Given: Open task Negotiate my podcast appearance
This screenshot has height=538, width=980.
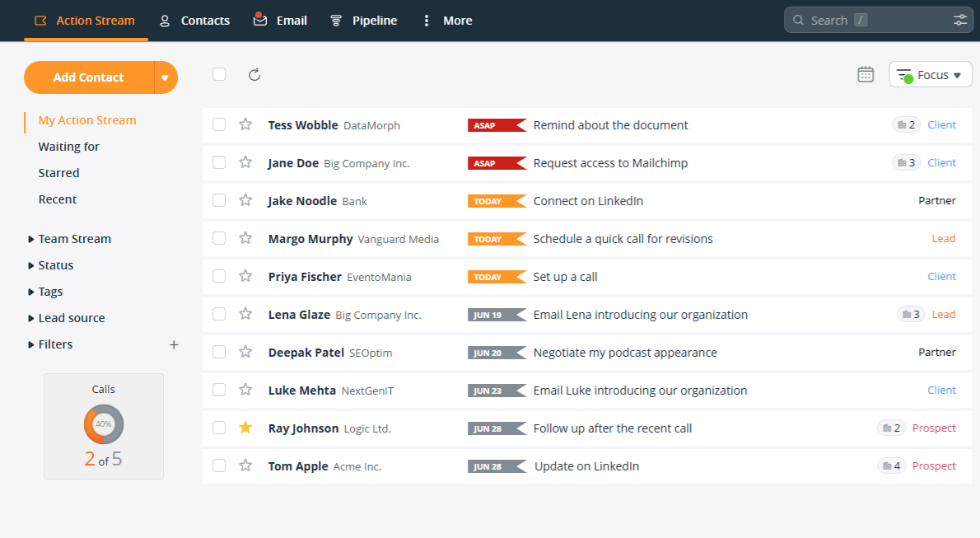Looking at the screenshot, I should [x=625, y=353].
